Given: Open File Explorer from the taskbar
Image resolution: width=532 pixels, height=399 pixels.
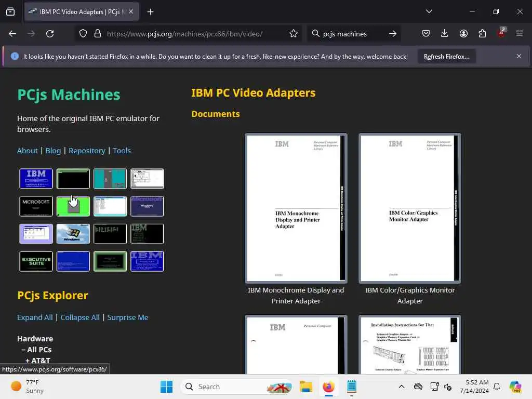Looking at the screenshot, I should pos(305,387).
